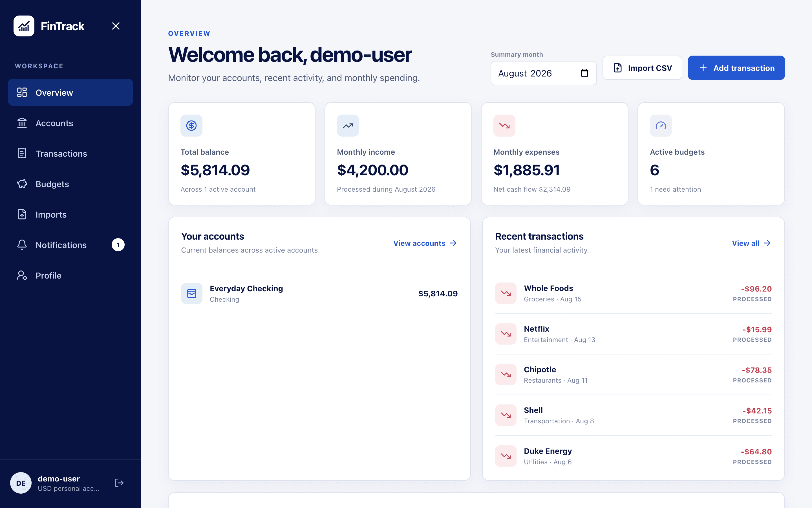Click the Add transaction button
The width and height of the screenshot is (812, 508).
point(736,68)
